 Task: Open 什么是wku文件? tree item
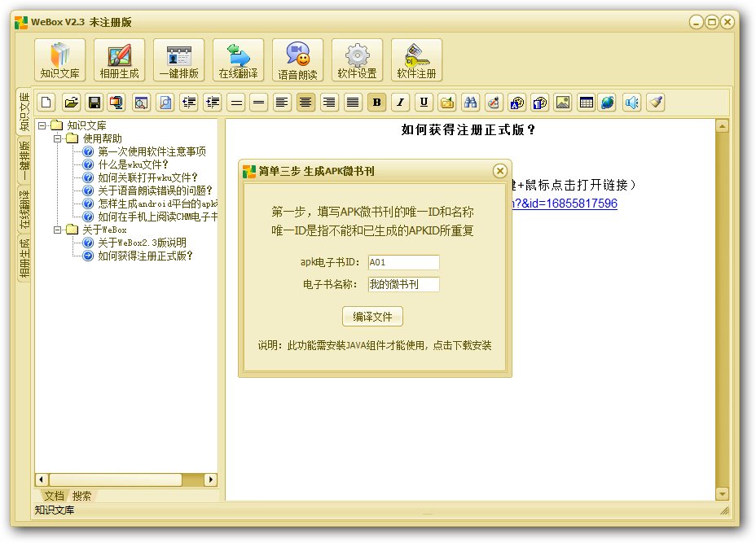(133, 164)
